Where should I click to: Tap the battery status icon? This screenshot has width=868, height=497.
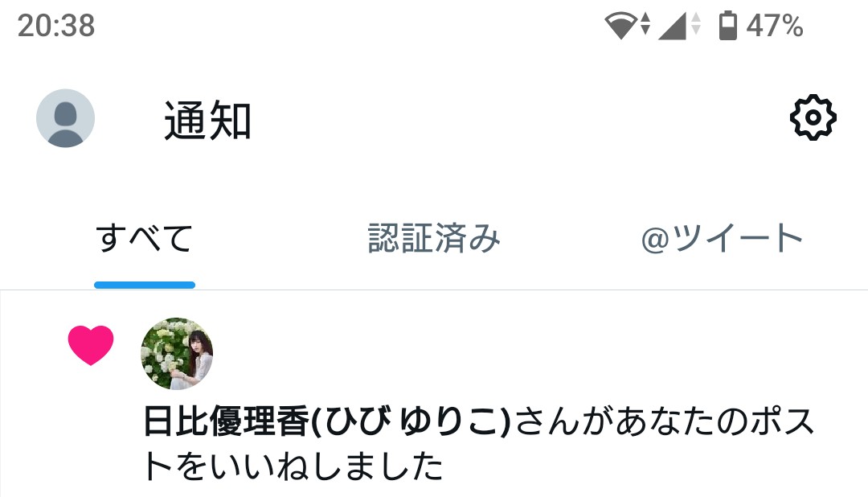(x=728, y=26)
